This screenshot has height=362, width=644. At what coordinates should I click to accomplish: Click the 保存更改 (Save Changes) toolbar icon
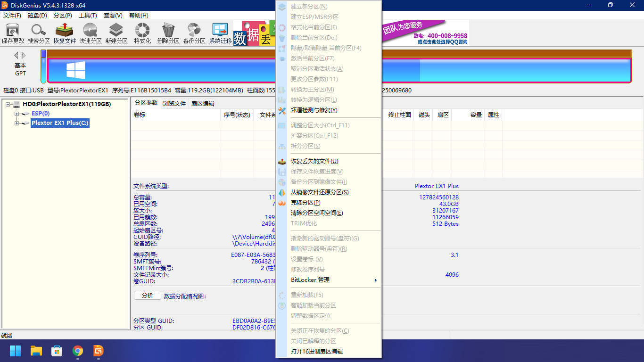tap(13, 33)
